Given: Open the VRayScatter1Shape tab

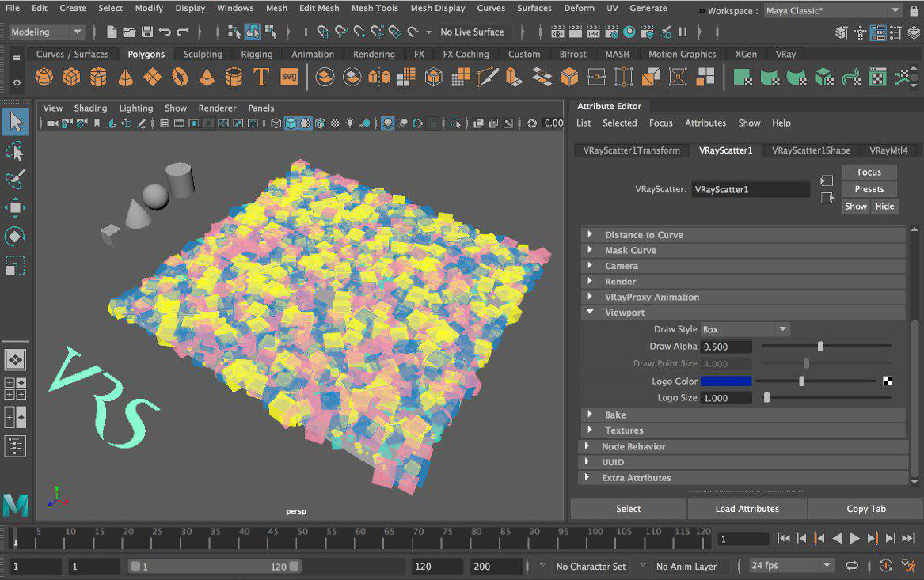Looking at the screenshot, I should (811, 150).
